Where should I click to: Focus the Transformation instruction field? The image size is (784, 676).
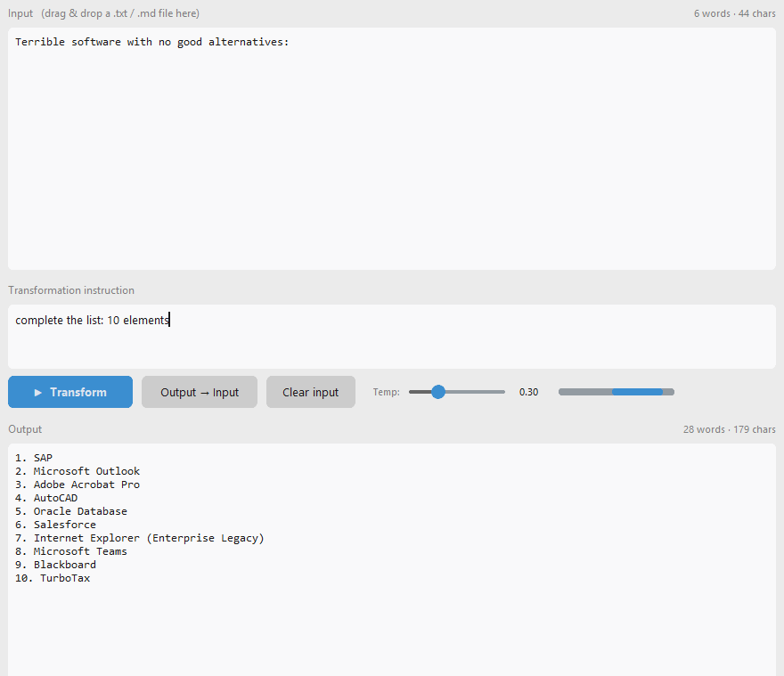[x=391, y=337]
